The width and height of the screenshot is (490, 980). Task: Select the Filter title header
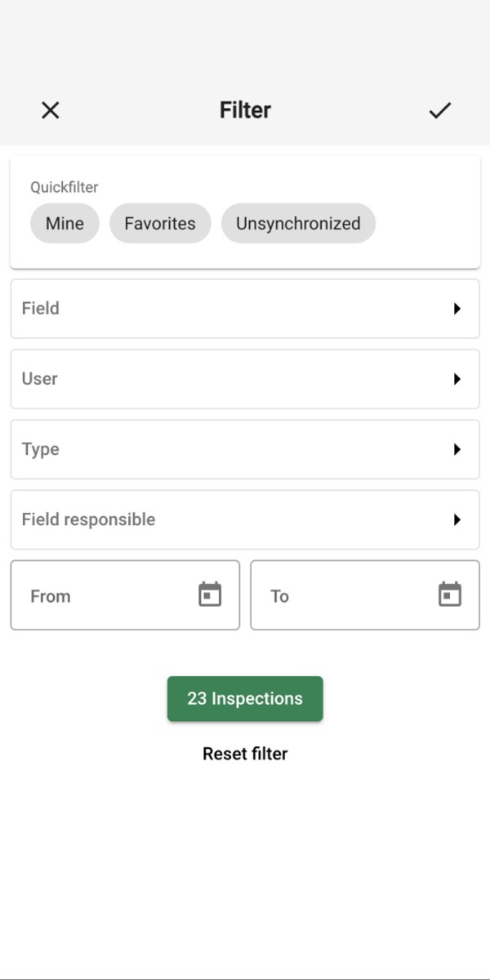[245, 109]
